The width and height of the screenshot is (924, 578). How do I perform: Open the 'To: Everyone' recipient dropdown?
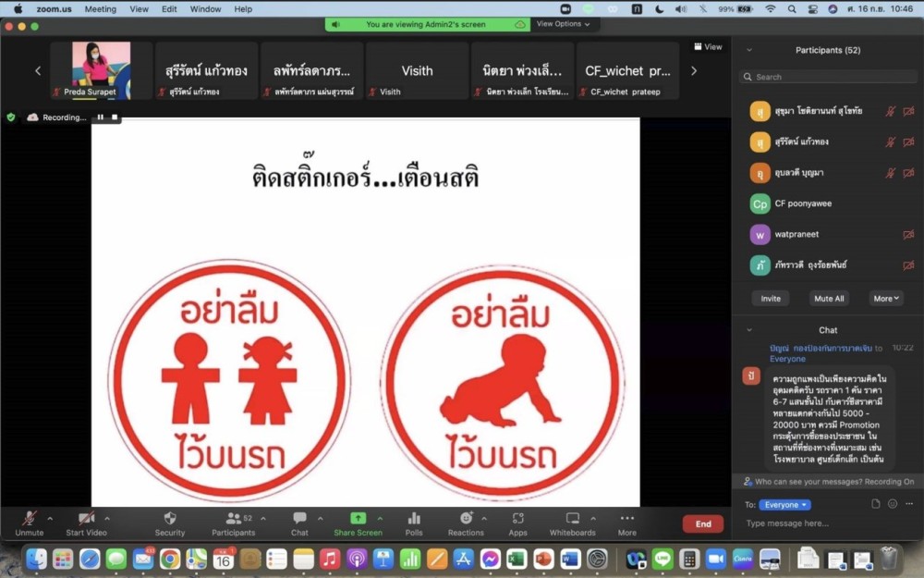point(784,505)
